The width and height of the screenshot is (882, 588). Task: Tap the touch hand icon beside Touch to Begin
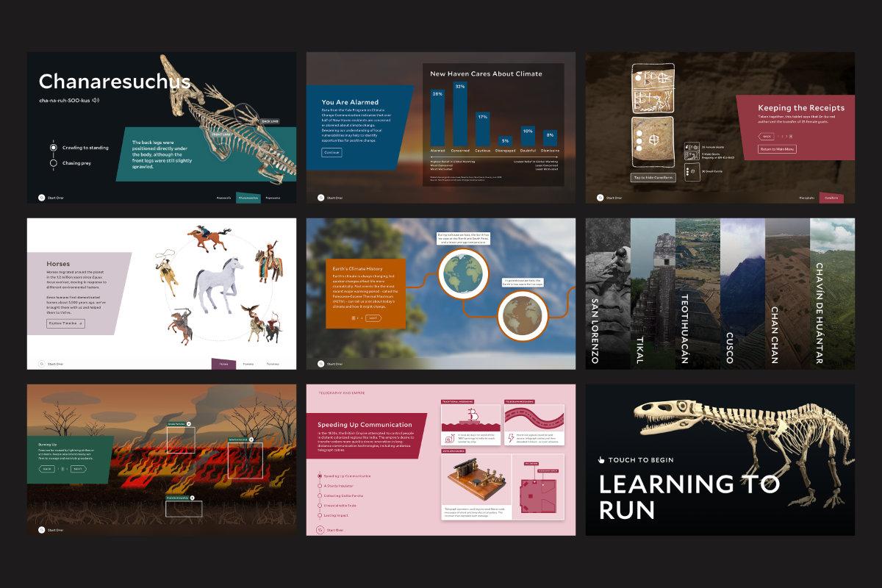coord(601,460)
